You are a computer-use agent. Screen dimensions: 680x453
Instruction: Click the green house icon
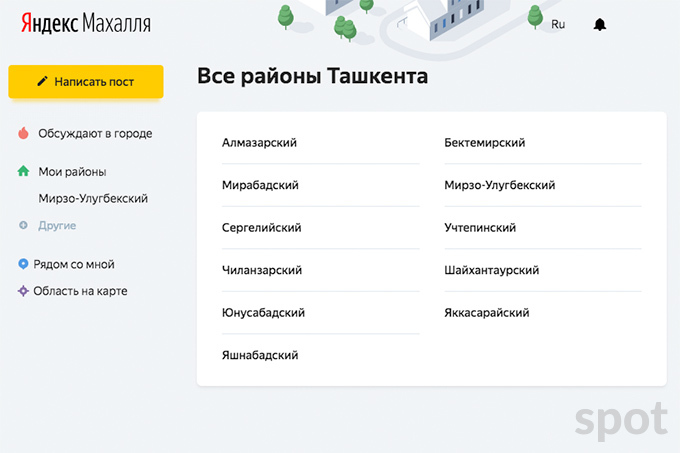(23, 171)
